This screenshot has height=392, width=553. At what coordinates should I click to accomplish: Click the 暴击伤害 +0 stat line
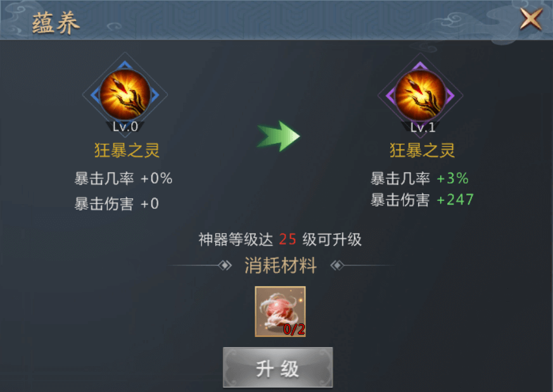(117, 204)
